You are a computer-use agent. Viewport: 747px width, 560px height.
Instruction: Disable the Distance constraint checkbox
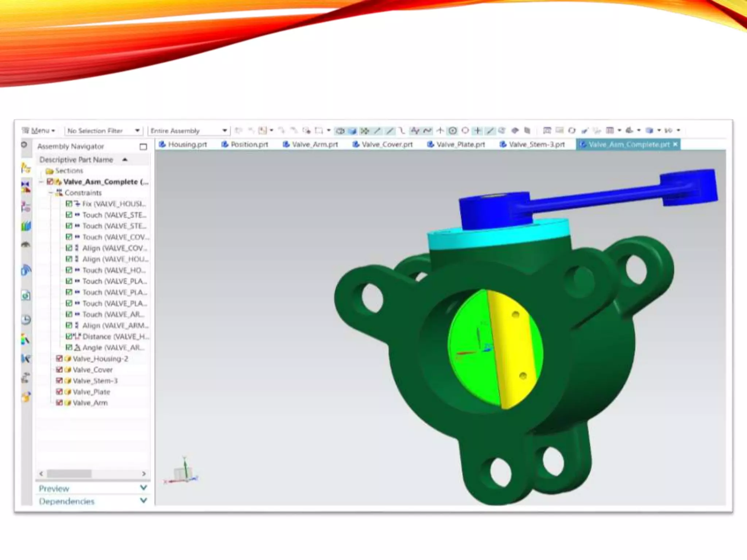point(69,337)
